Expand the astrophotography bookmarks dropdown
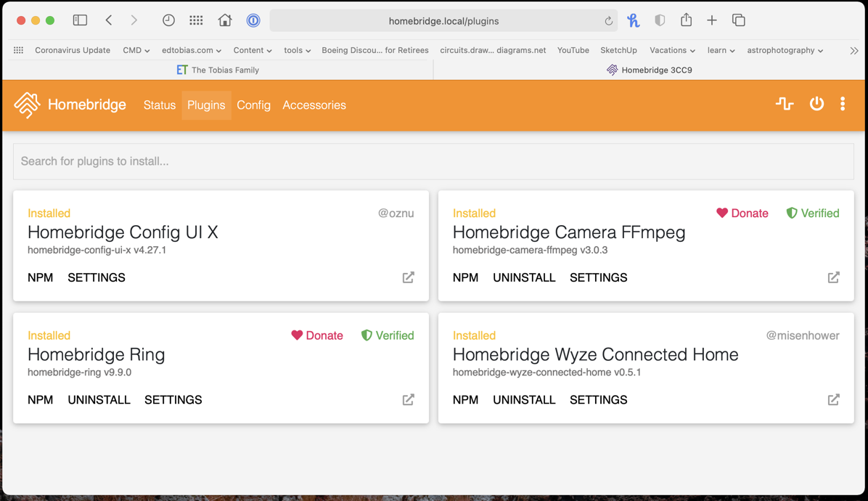This screenshot has height=501, width=868. point(785,50)
